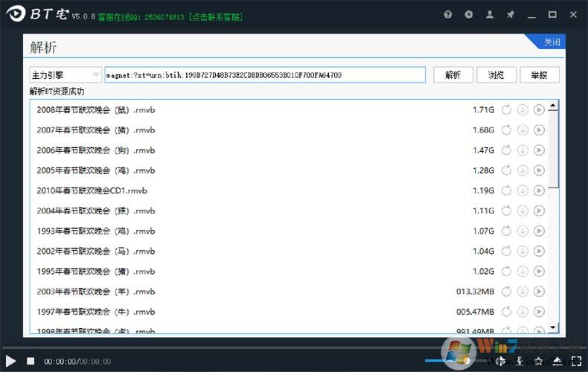
Task: Click the 1.71G file size
Action: coord(483,110)
